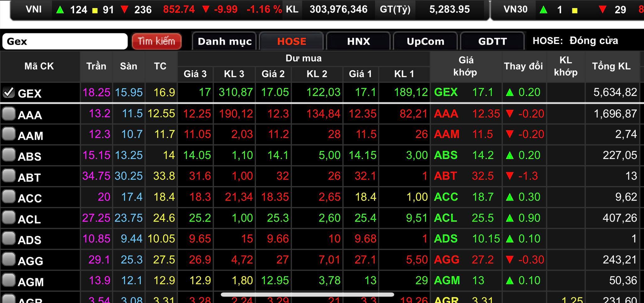644x303 pixels.
Task: Click VNI index value 852.74
Action: 179,9
